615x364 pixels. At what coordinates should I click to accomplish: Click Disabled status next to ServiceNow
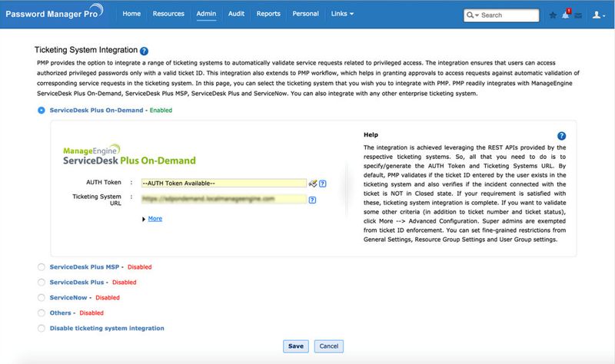(108, 297)
